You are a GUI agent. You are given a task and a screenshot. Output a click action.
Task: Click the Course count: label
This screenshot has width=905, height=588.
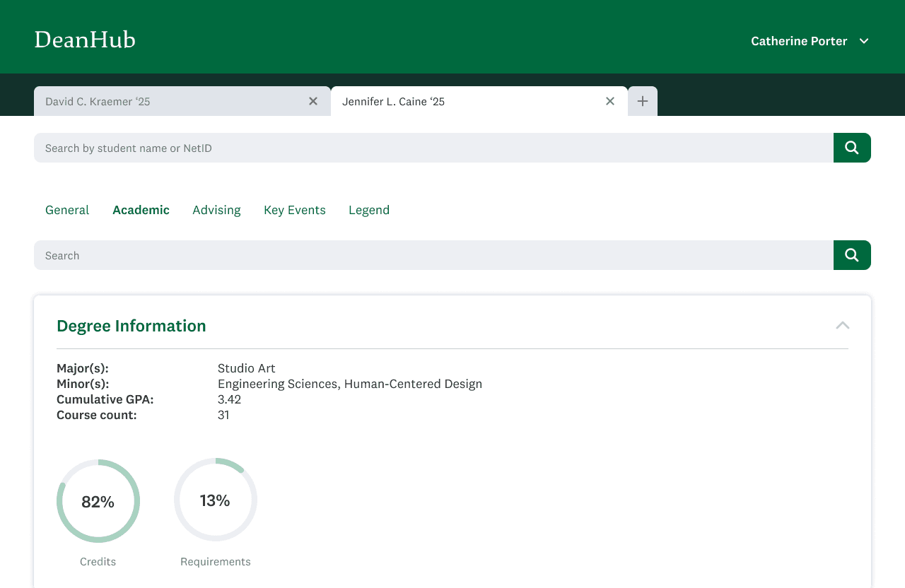pyautogui.click(x=97, y=415)
